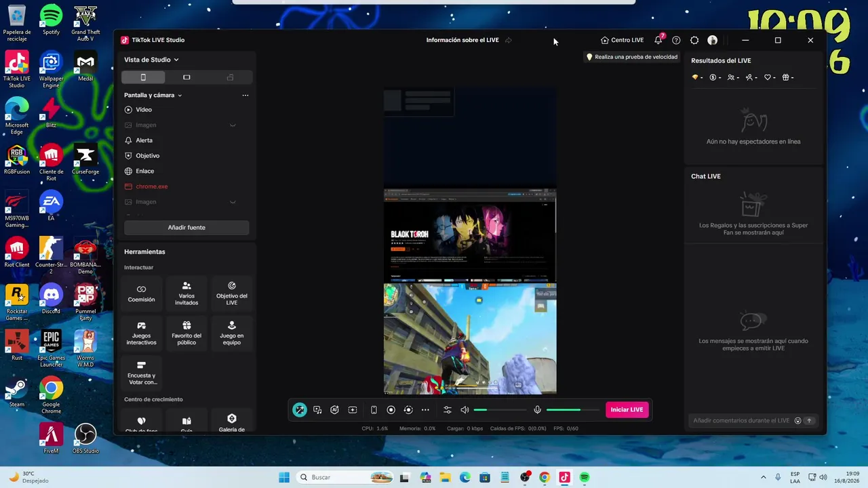The width and height of the screenshot is (868, 488).
Task: Open the emoji picker in chat
Action: (797, 420)
